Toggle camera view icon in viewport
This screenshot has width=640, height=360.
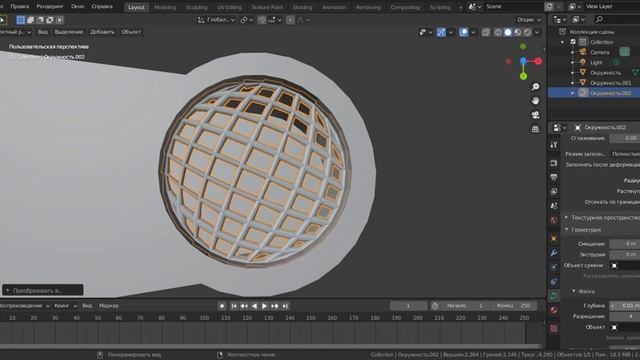click(x=536, y=115)
